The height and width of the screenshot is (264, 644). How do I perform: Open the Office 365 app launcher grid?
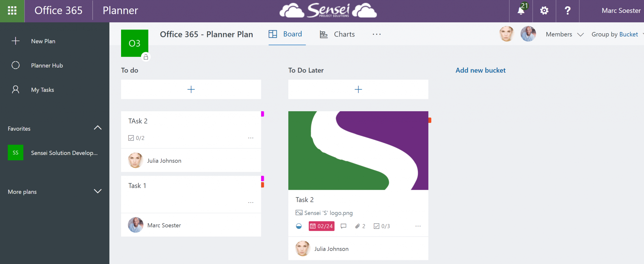pos(12,11)
